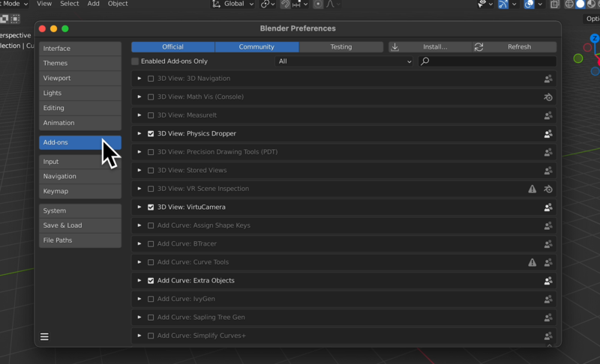Click the Blender icon on Math Vis row

(548, 97)
